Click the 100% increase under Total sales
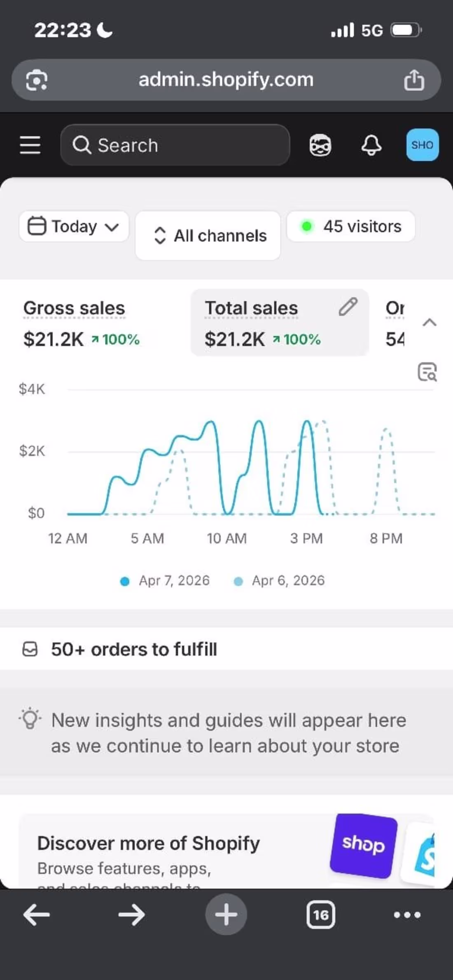This screenshot has width=453, height=980. click(297, 340)
